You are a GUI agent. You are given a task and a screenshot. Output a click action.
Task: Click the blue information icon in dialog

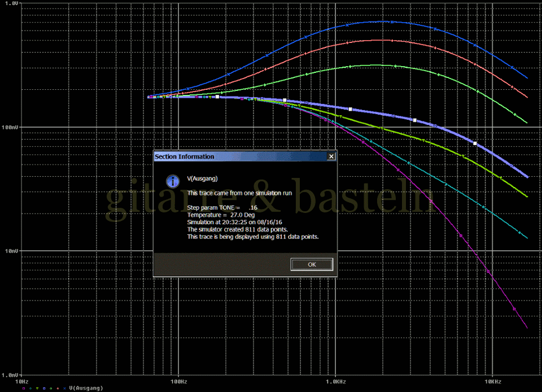point(173,181)
